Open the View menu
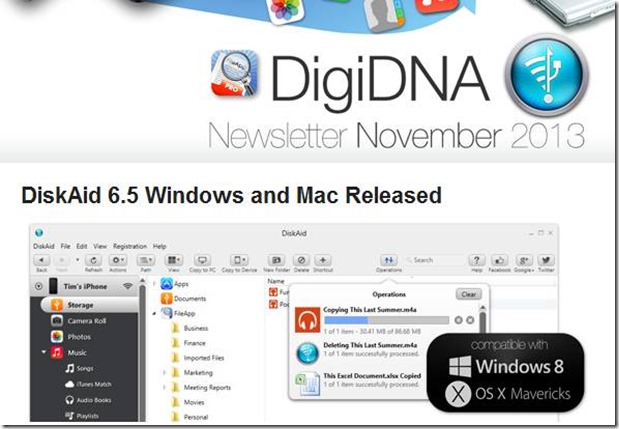This screenshot has width=619, height=429. (100, 246)
